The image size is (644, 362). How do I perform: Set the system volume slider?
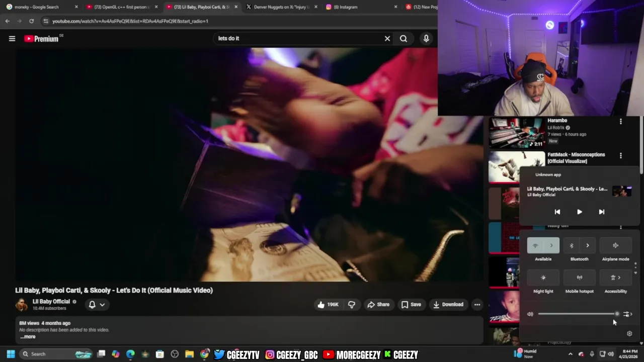click(x=578, y=314)
